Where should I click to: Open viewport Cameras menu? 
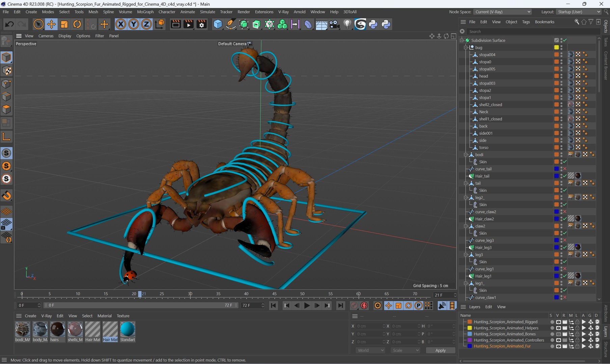point(46,36)
